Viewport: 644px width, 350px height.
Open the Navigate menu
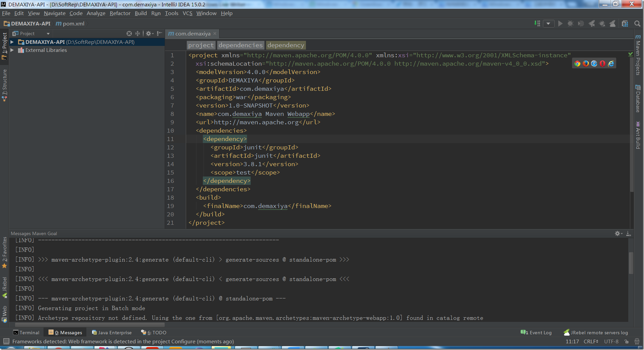(x=55, y=13)
